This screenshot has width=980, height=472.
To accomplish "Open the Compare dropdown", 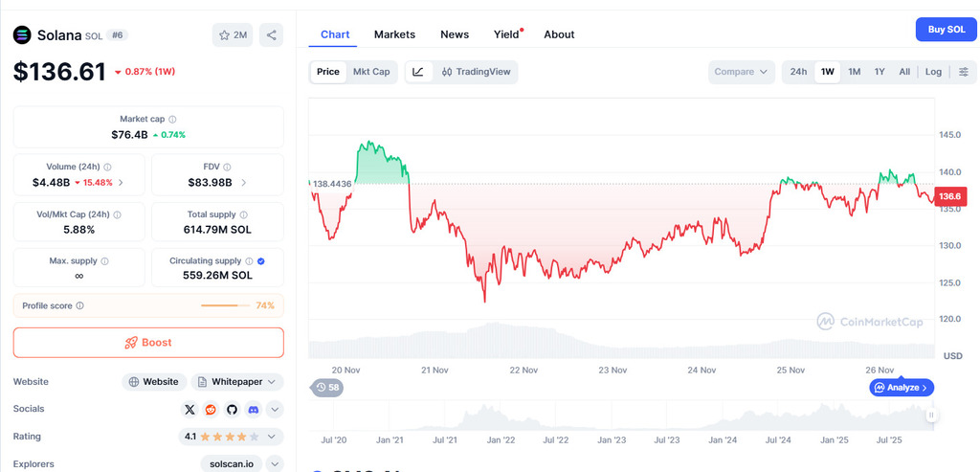I will click(x=742, y=72).
